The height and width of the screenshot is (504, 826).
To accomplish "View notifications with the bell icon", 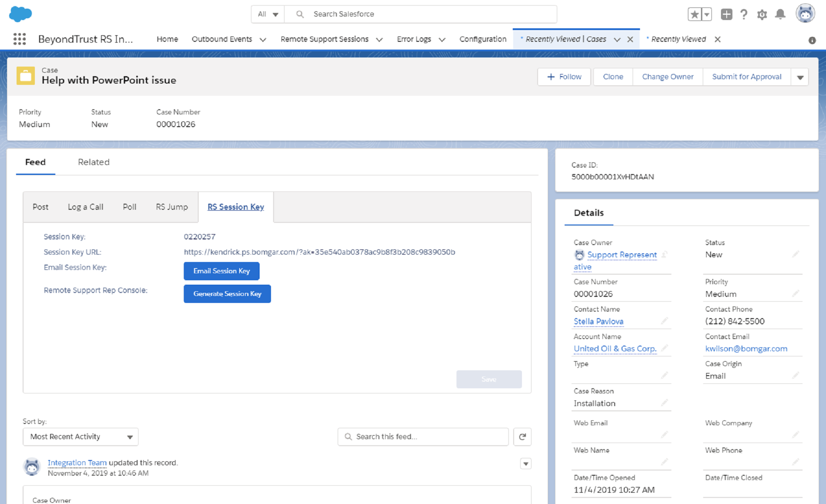I will click(x=780, y=14).
